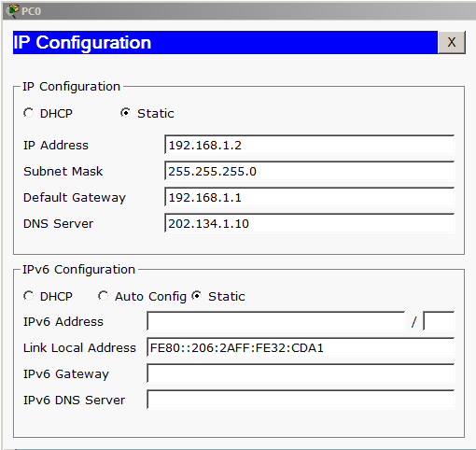Click the "IPv6 Configuration" group heading
Screen dimensions: 476x450
pos(79,270)
